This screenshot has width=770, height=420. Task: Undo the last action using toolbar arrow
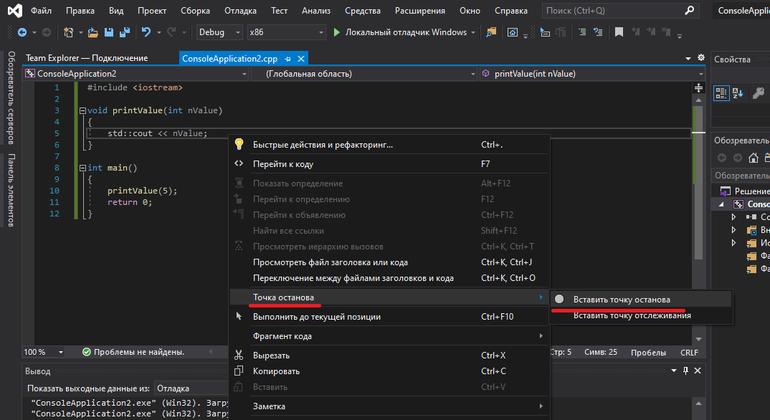146,32
